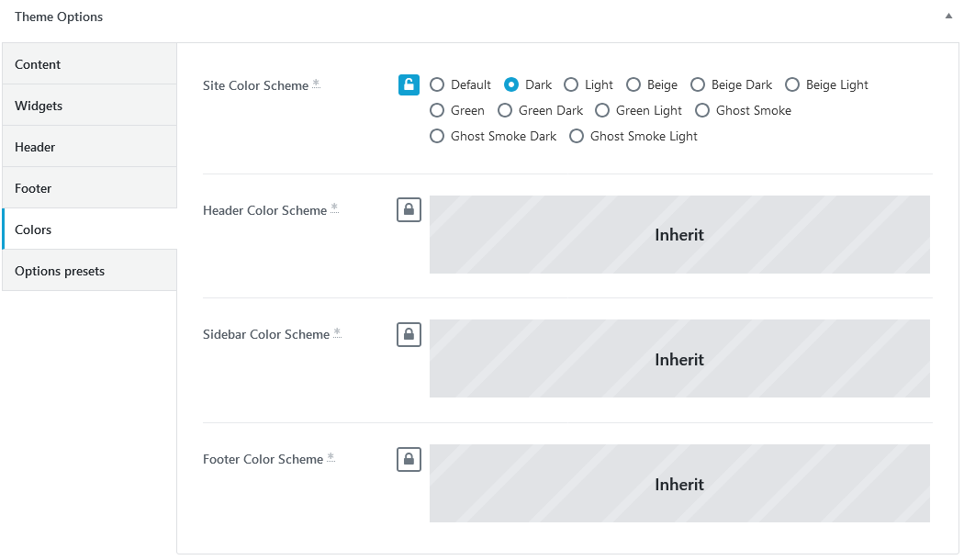The width and height of the screenshot is (964, 560).
Task: Unlock the Header Color Scheme lock icon
Action: 409,209
